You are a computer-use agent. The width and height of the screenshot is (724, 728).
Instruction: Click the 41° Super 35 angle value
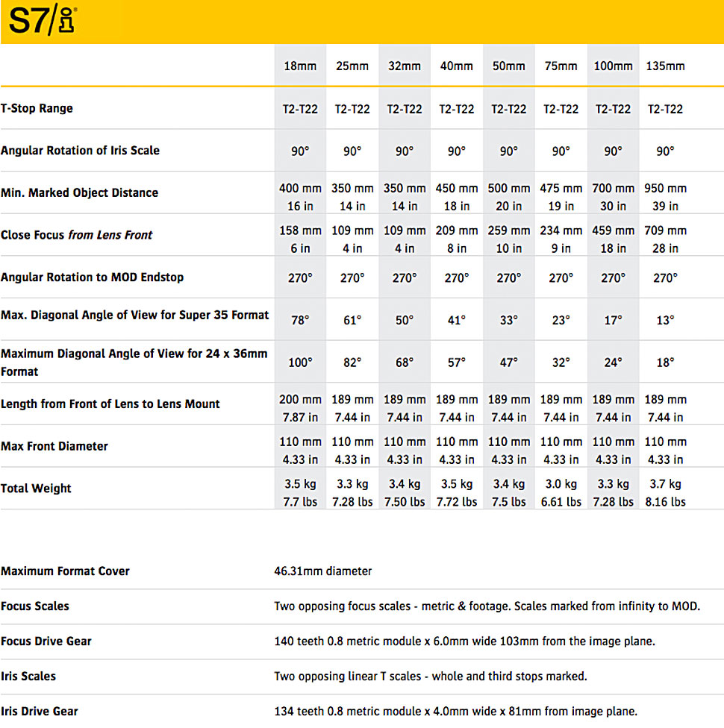[456, 320]
